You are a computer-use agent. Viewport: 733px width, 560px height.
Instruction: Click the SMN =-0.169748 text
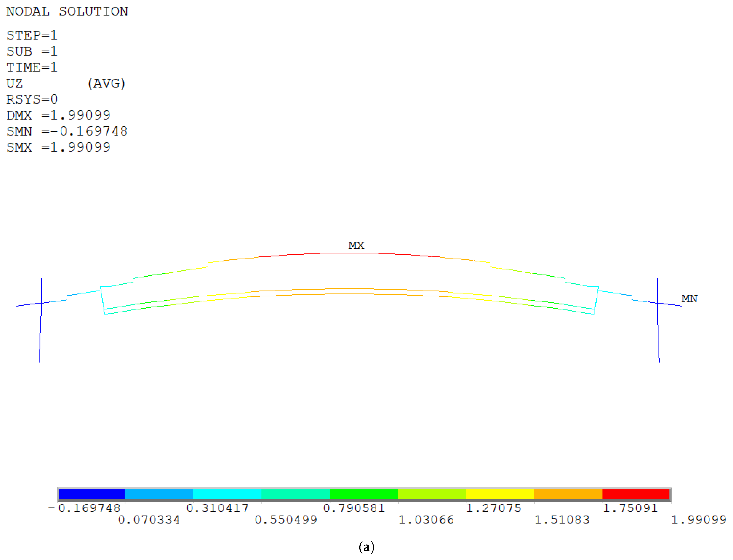(x=67, y=131)
